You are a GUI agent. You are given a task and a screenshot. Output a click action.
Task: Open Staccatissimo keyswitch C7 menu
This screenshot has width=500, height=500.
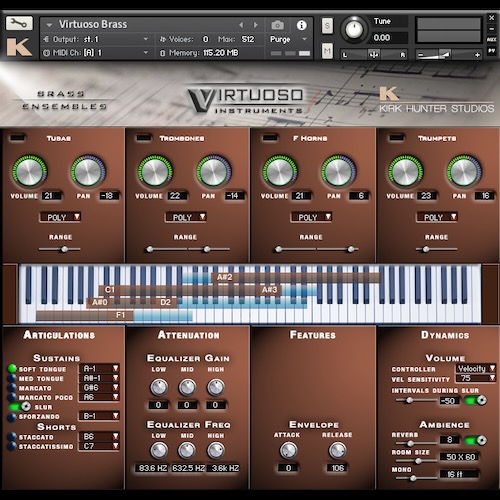coord(99,446)
